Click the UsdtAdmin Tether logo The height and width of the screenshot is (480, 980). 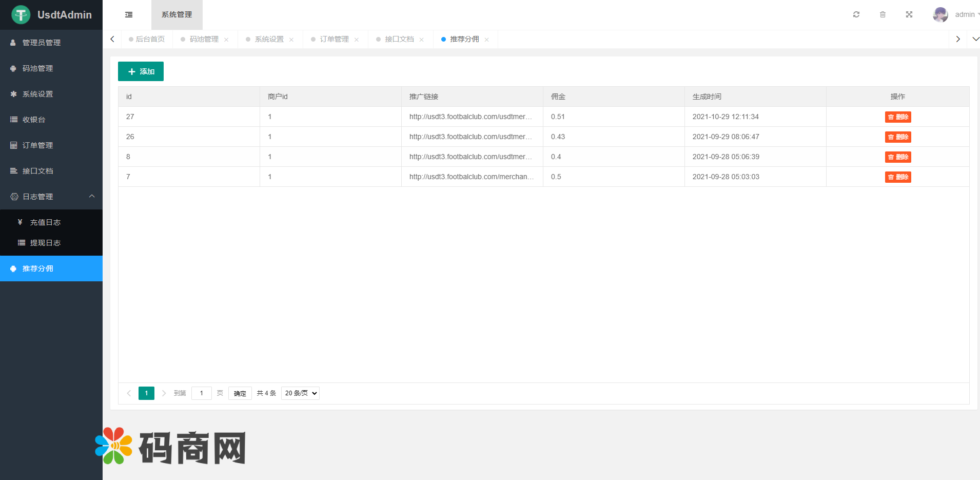pos(21,15)
